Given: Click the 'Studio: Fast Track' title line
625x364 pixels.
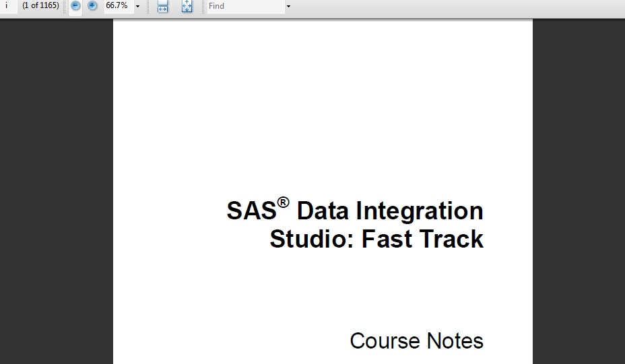Looking at the screenshot, I should pyautogui.click(x=376, y=239).
